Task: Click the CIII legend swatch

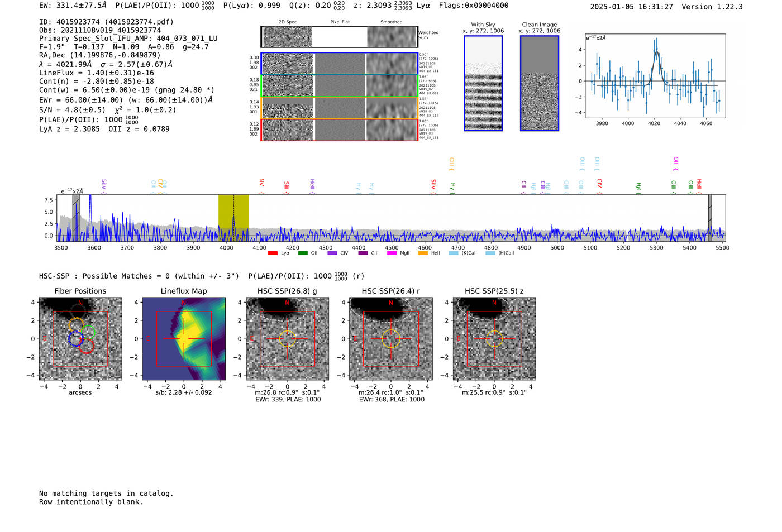Action: (x=363, y=253)
